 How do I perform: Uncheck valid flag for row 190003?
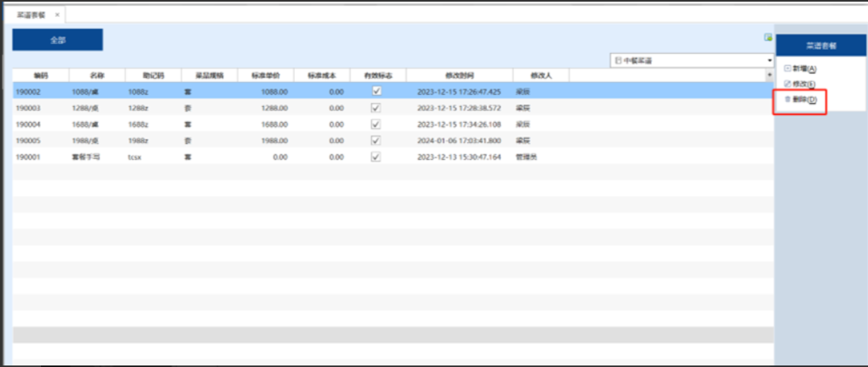[376, 108]
